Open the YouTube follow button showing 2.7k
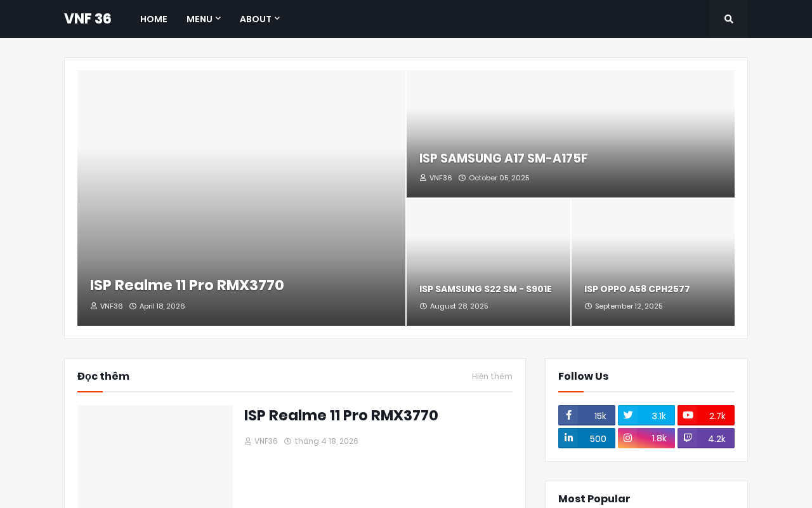 tap(706, 415)
